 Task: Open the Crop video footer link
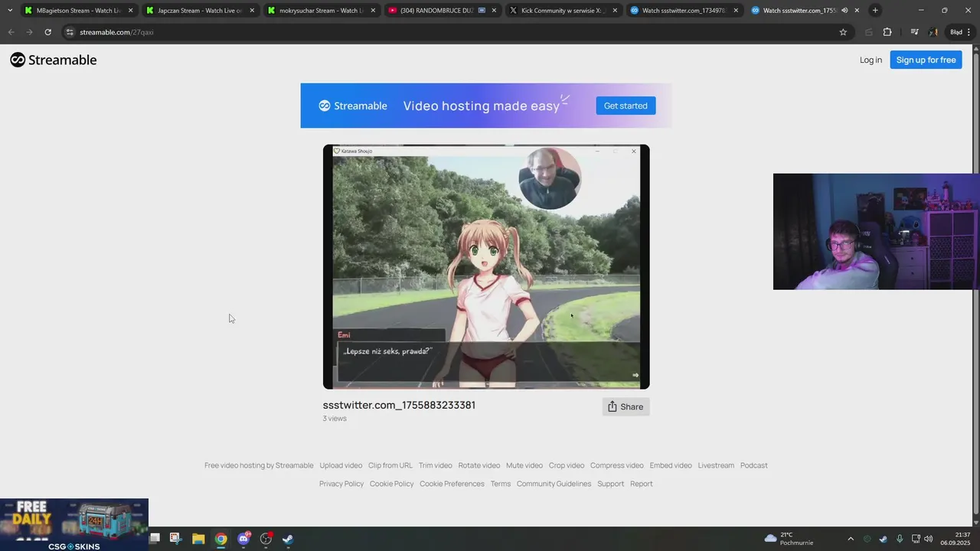pyautogui.click(x=567, y=465)
